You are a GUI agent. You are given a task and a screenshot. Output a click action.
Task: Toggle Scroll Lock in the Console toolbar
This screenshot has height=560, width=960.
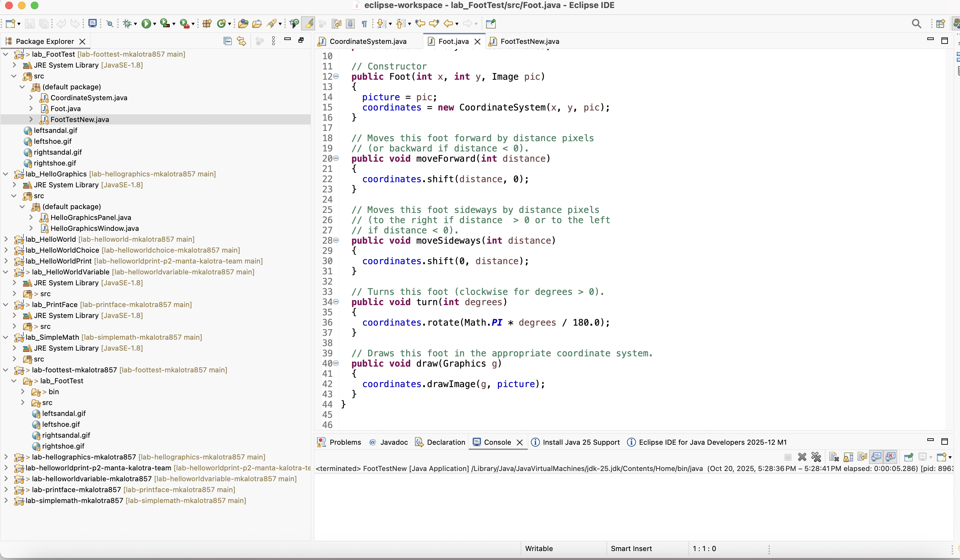(848, 457)
